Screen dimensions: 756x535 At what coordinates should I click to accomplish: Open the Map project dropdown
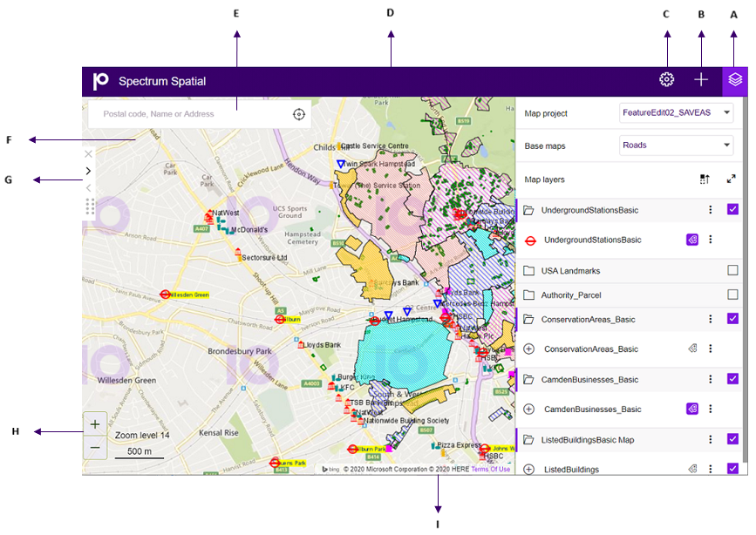[x=676, y=112]
